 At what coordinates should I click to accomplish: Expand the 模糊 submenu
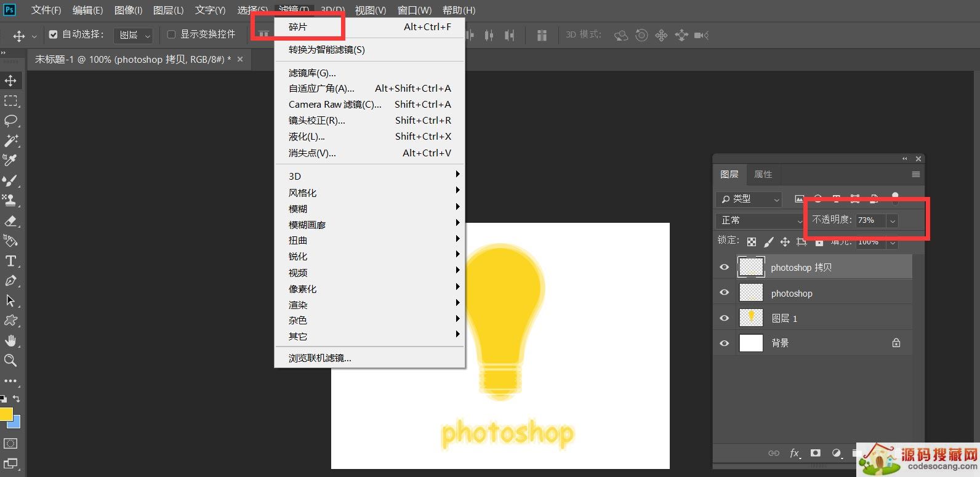(369, 209)
